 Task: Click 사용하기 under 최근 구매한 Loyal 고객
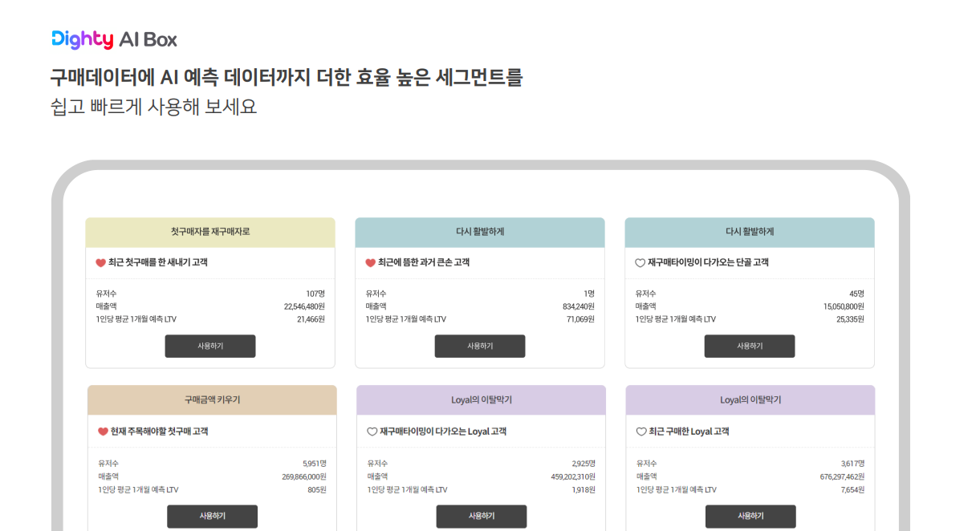tap(750, 517)
